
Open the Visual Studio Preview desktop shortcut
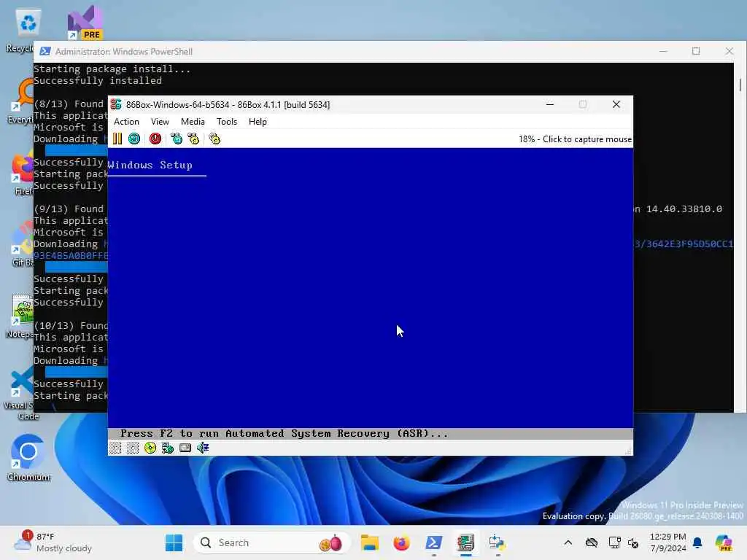tap(85, 23)
